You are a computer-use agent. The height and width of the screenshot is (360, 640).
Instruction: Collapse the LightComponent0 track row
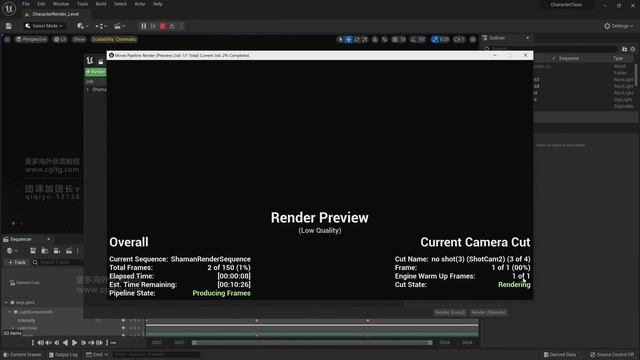(x=10, y=312)
